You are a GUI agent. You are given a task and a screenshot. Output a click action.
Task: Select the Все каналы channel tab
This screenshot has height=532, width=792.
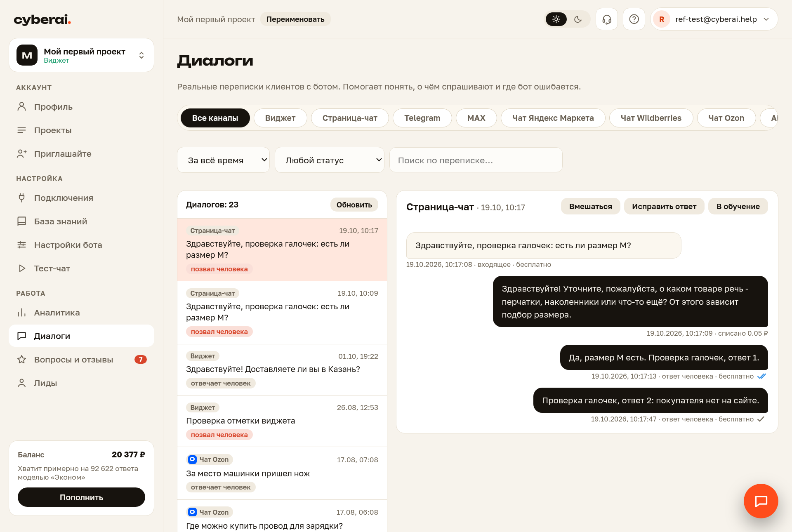pyautogui.click(x=215, y=118)
